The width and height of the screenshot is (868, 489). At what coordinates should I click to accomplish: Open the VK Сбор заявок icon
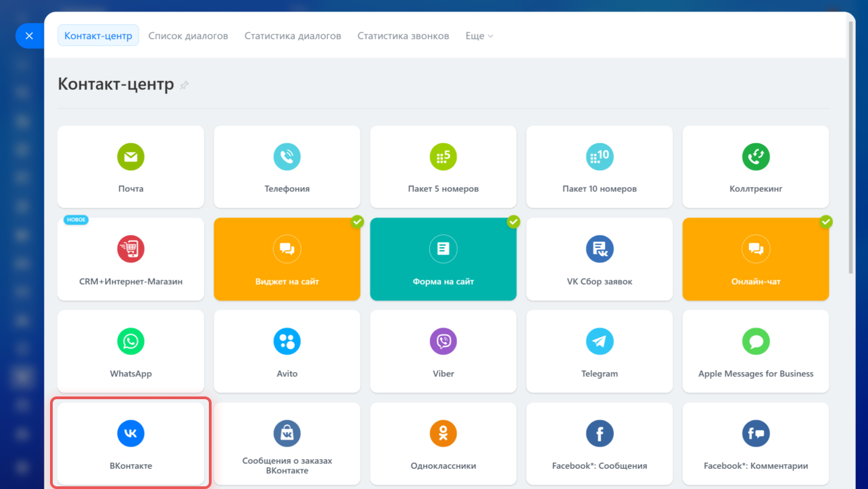click(x=600, y=249)
